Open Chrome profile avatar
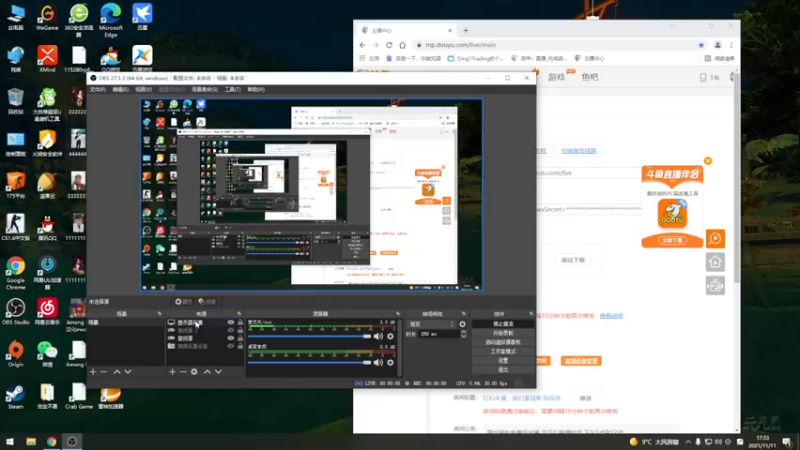Image resolution: width=800 pixels, height=450 pixels. click(718, 45)
